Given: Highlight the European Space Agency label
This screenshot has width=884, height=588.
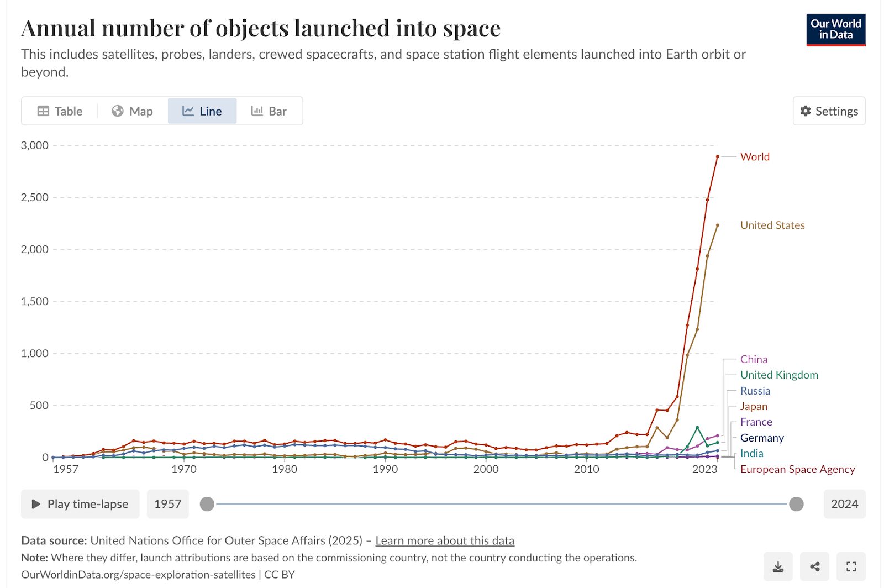Looking at the screenshot, I should (797, 469).
